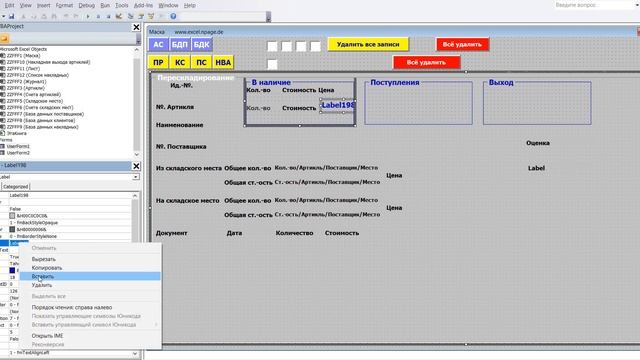Image resolution: width=640 pixels, height=360 pixels.
Task: Click the Введите вопрос help search box
Action: [594, 5]
